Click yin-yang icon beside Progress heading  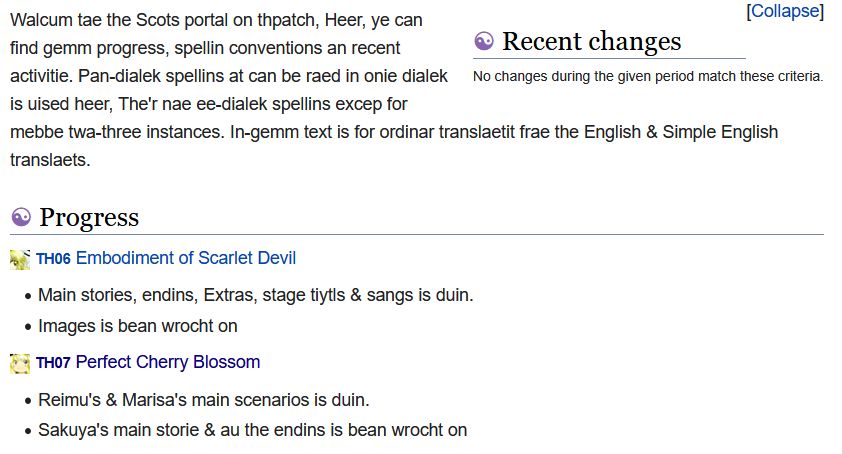click(x=21, y=217)
